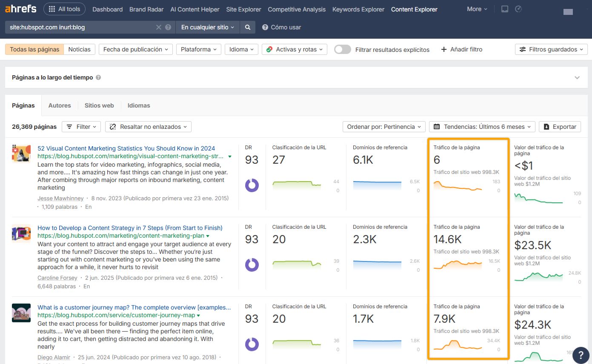Image resolution: width=592 pixels, height=364 pixels.
Task: Click the ahrefs logo in the top bar
Action: coord(20,9)
